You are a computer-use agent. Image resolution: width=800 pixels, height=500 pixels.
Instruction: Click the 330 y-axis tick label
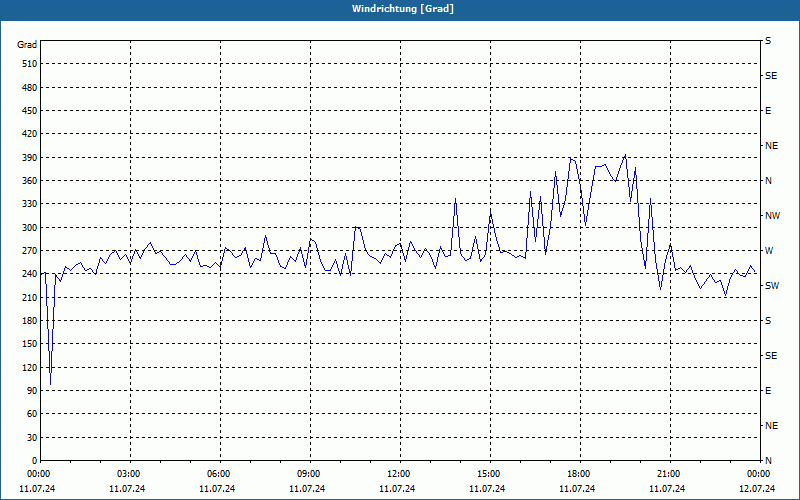tap(29, 204)
